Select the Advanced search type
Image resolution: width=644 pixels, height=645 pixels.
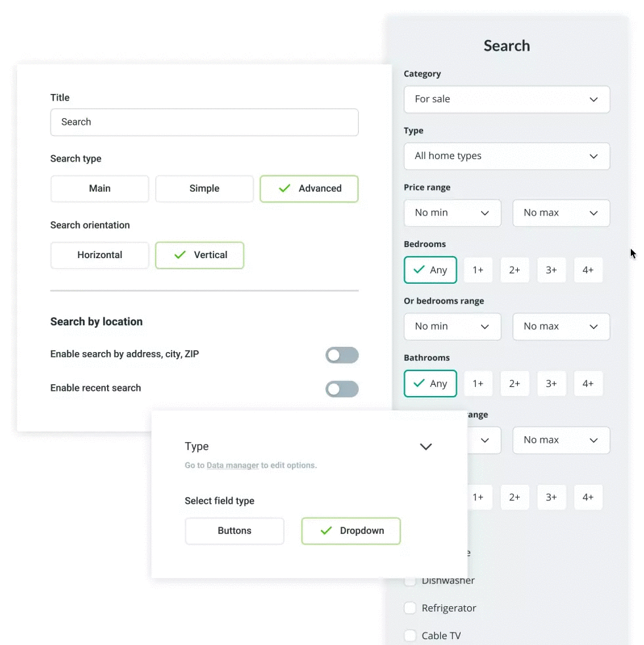(x=309, y=189)
